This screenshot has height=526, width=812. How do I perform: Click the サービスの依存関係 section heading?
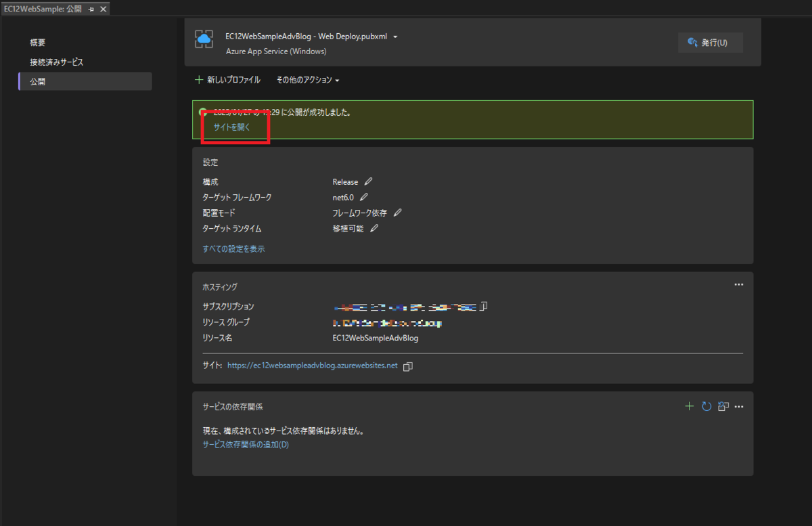[232, 407]
